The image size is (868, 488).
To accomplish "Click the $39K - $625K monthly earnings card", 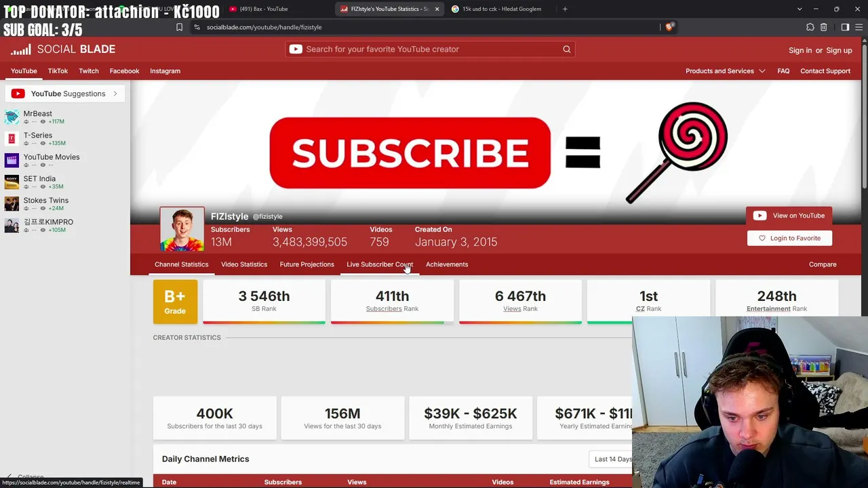I will [471, 418].
